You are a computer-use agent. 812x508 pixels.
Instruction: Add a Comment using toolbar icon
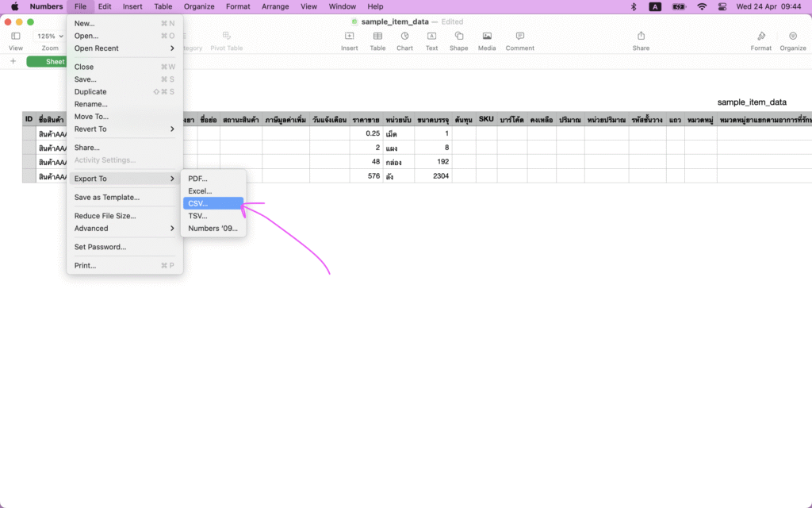[519, 37]
